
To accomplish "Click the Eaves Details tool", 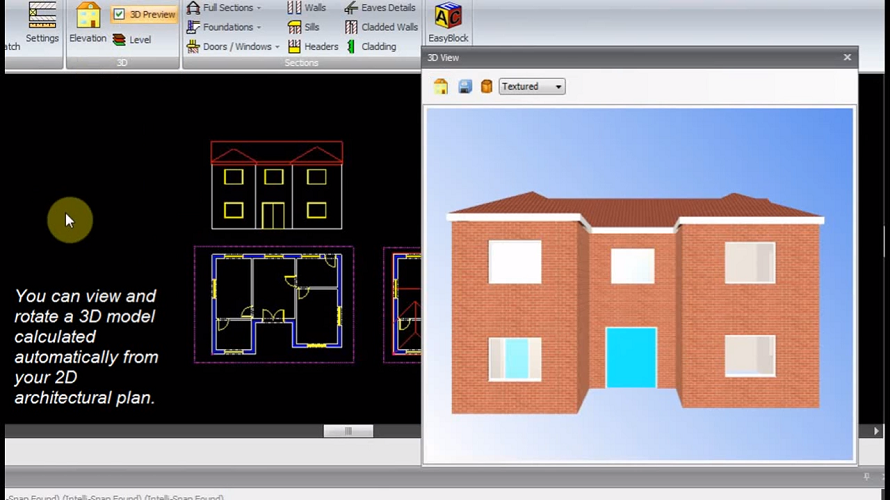I will point(380,8).
